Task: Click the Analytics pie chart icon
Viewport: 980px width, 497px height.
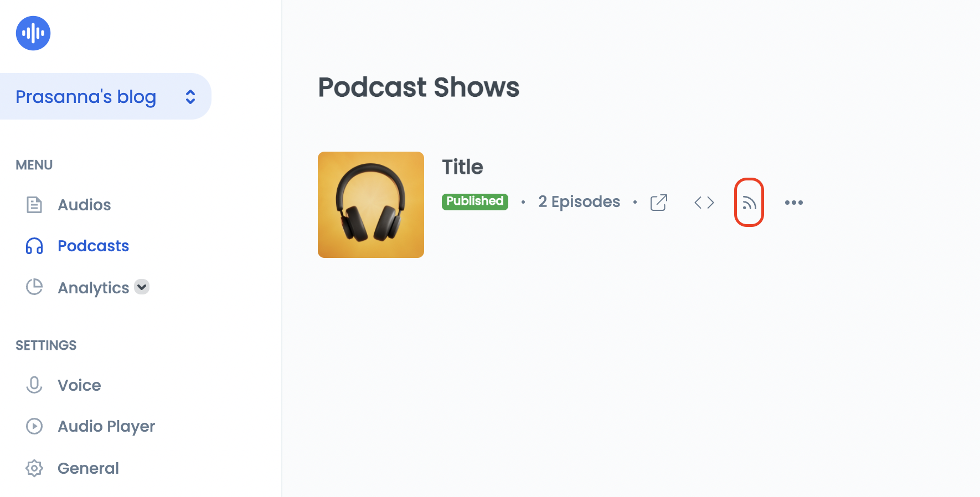Action: 34,287
